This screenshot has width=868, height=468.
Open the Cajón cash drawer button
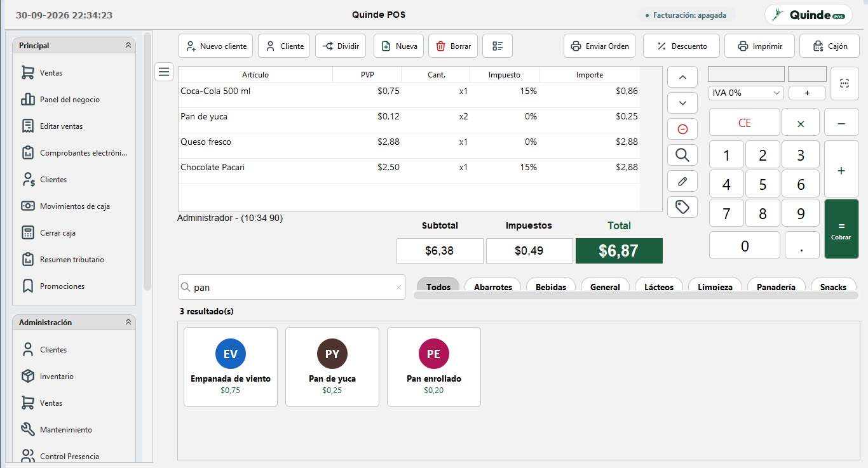point(829,46)
